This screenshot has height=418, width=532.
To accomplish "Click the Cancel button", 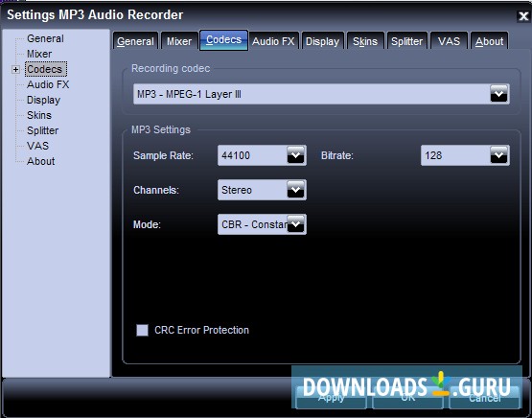I will click(x=484, y=397).
